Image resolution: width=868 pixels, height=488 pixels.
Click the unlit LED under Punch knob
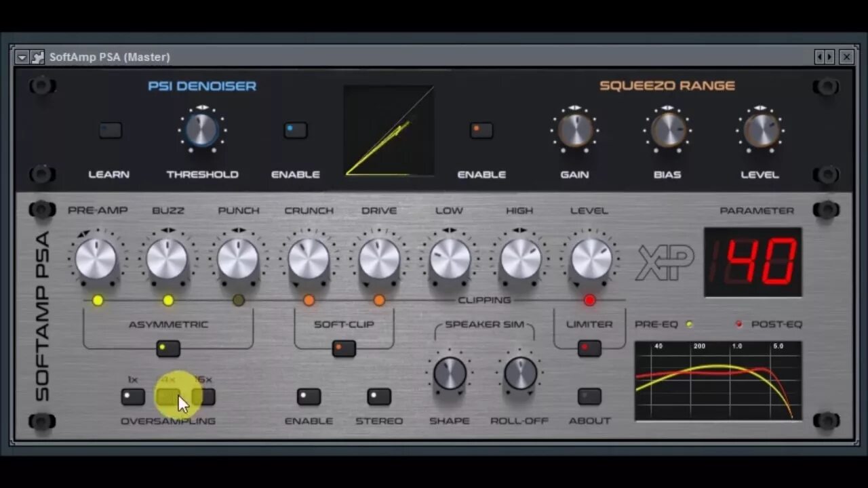(239, 300)
